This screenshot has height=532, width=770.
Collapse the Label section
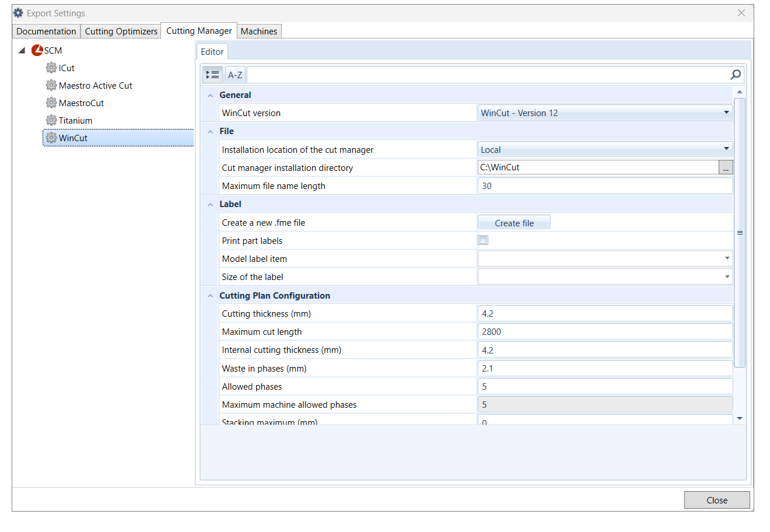tap(210, 204)
